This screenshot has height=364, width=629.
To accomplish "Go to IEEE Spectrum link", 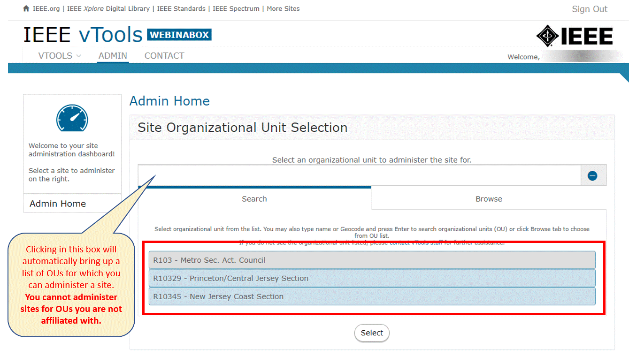I will click(x=236, y=9).
